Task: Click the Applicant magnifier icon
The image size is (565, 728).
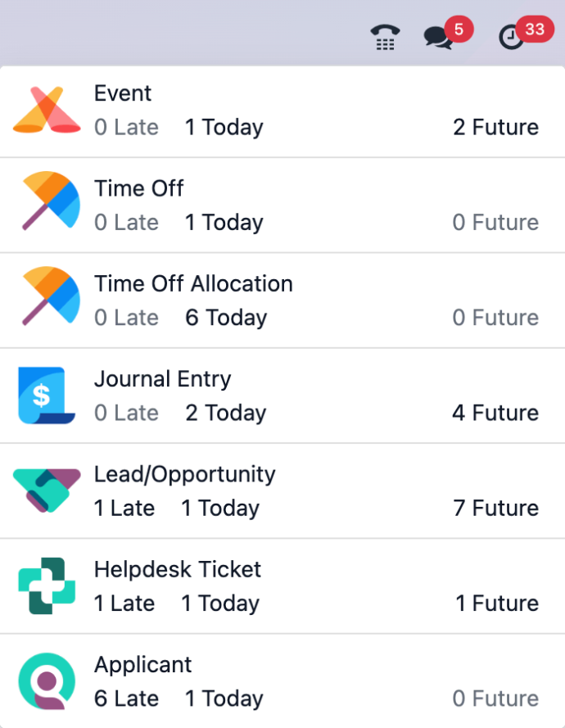Action: pos(47,681)
